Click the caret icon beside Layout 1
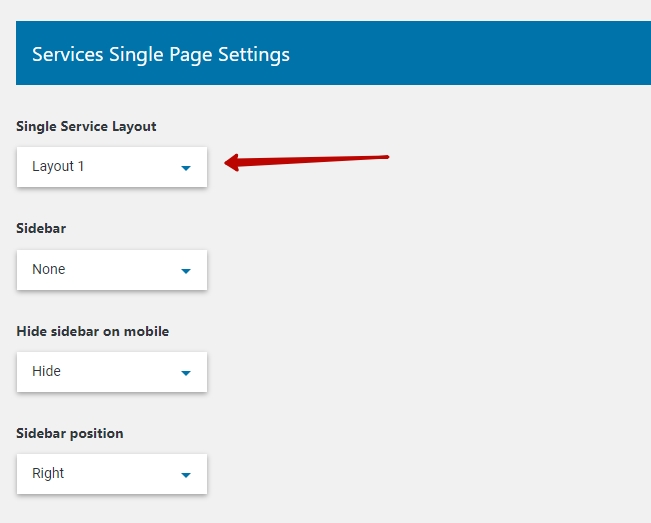Viewport: 651px width, 523px height. click(185, 168)
